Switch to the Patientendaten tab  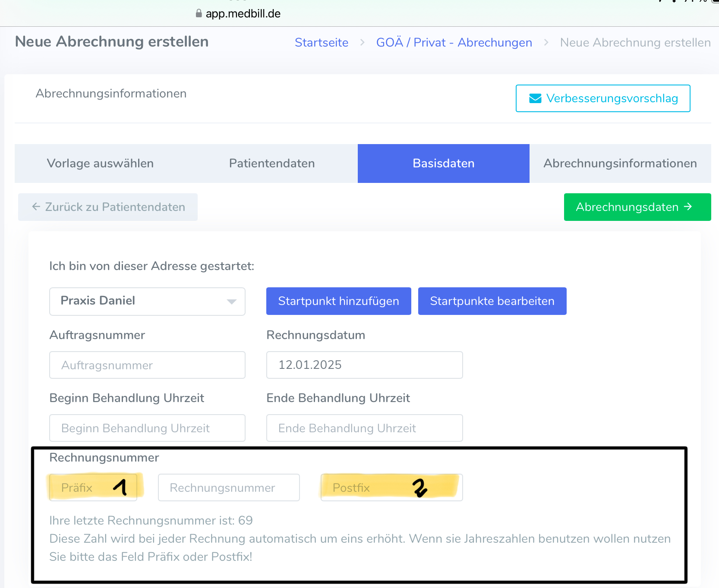272,164
